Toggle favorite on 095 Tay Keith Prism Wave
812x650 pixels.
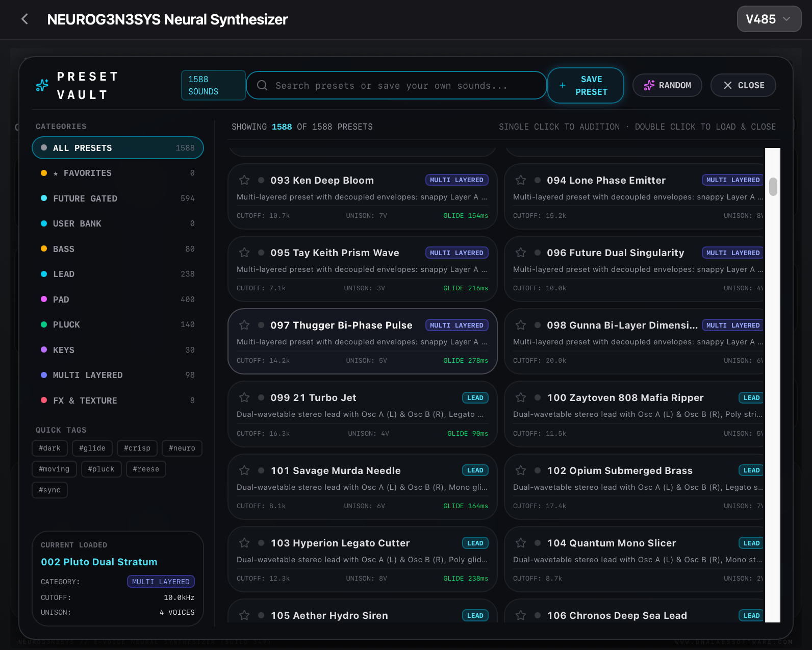244,253
